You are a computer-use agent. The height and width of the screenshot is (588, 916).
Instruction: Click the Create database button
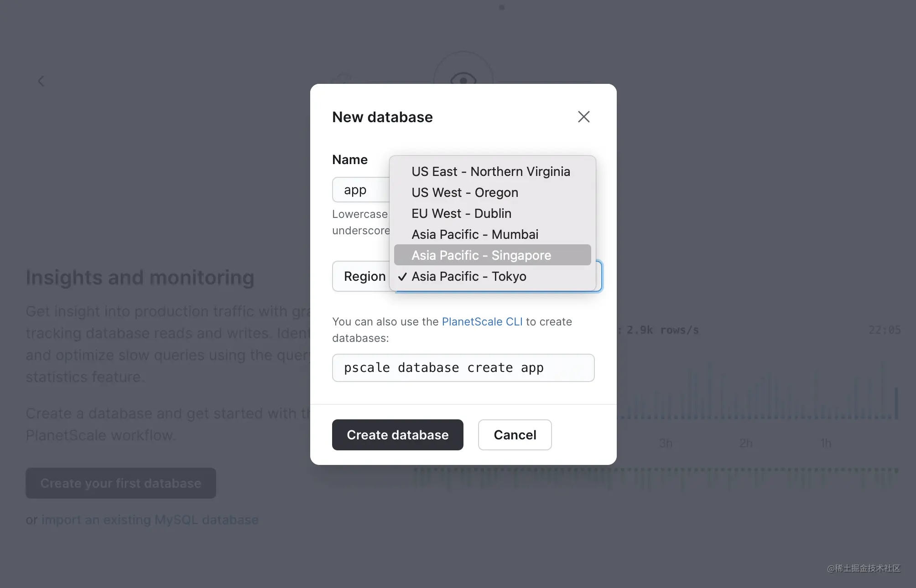click(x=397, y=435)
